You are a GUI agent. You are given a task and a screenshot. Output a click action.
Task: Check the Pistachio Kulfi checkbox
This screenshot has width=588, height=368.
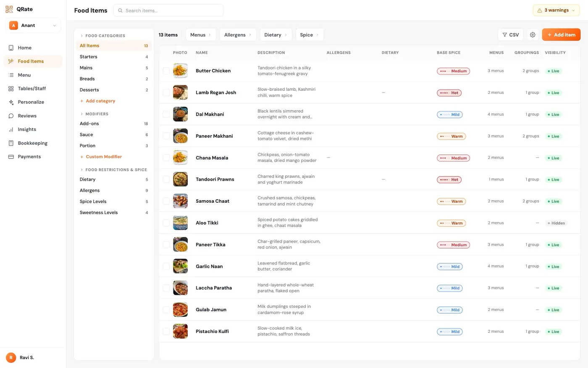(166, 331)
